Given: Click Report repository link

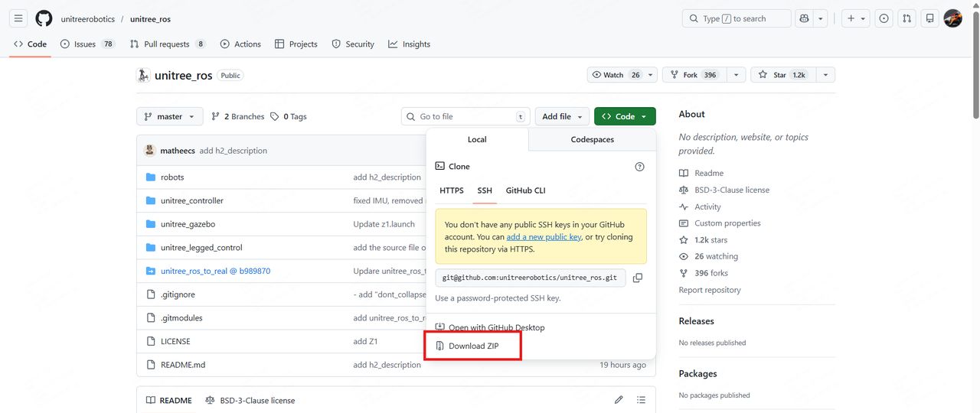Looking at the screenshot, I should point(710,290).
